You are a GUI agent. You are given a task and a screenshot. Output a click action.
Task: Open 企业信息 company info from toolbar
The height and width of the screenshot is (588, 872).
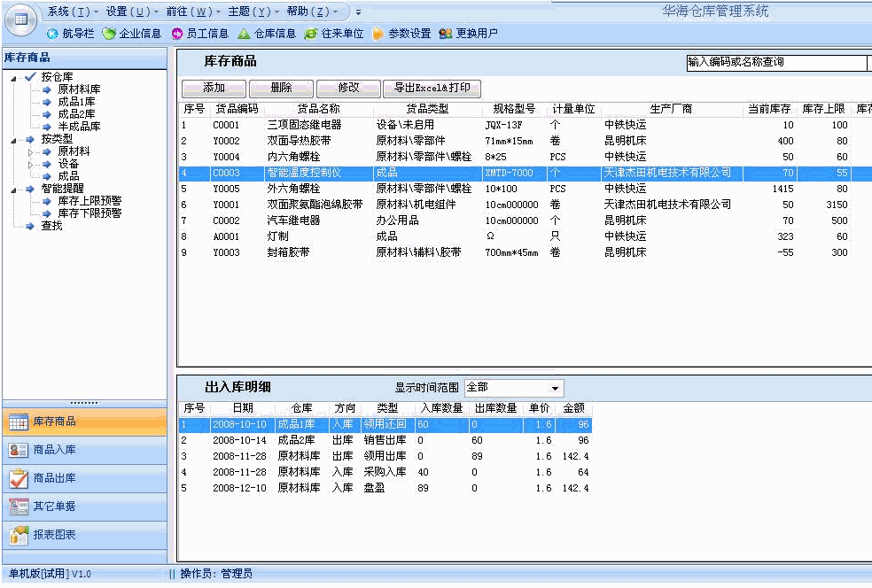(x=109, y=34)
